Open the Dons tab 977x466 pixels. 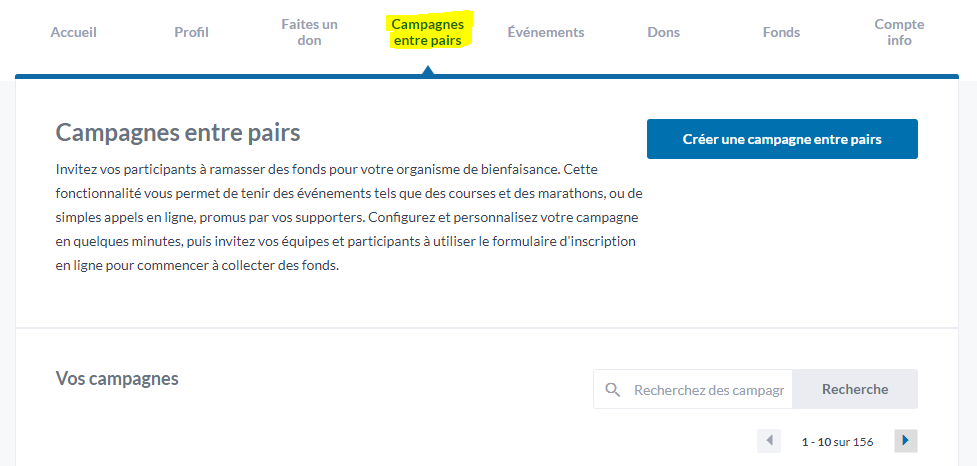click(663, 32)
